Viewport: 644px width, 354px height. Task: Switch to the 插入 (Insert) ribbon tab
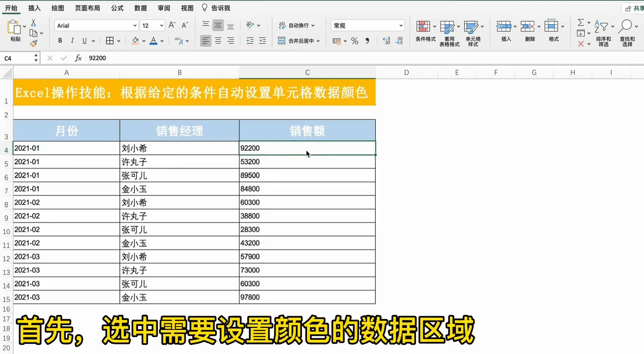[35, 8]
